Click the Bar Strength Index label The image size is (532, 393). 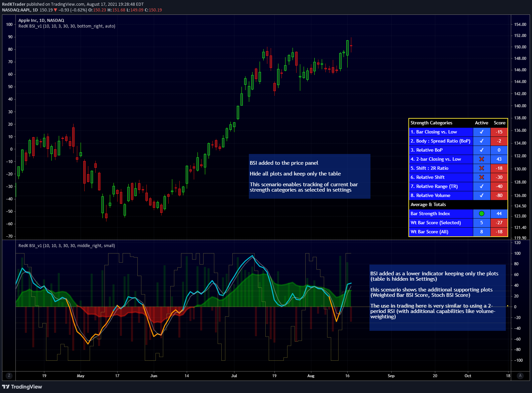(x=441, y=213)
